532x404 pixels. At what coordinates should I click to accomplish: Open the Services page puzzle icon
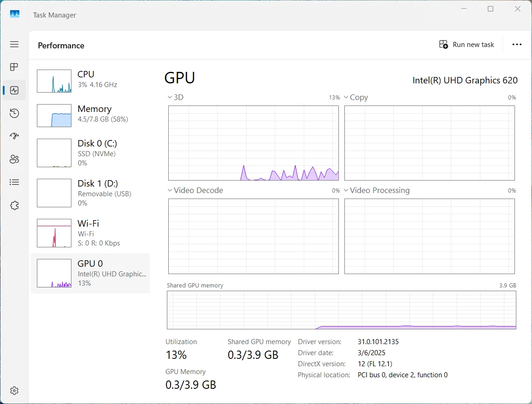pyautogui.click(x=14, y=205)
